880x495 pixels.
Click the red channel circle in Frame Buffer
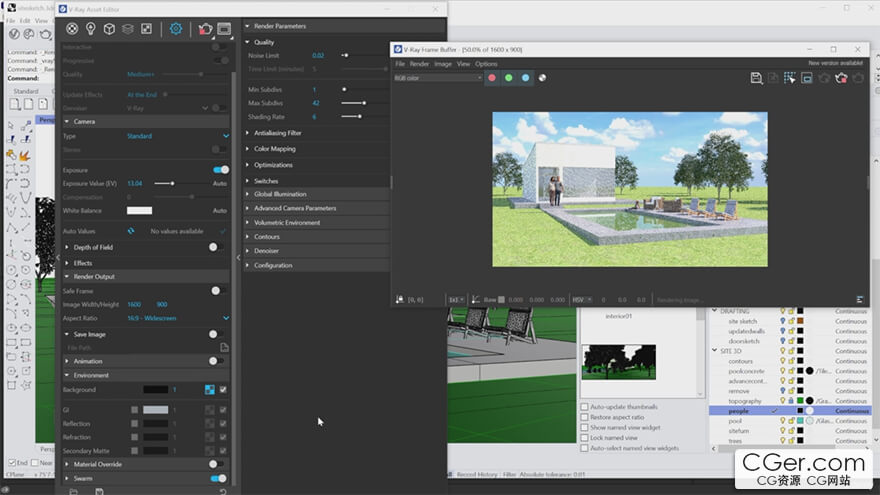coord(492,78)
